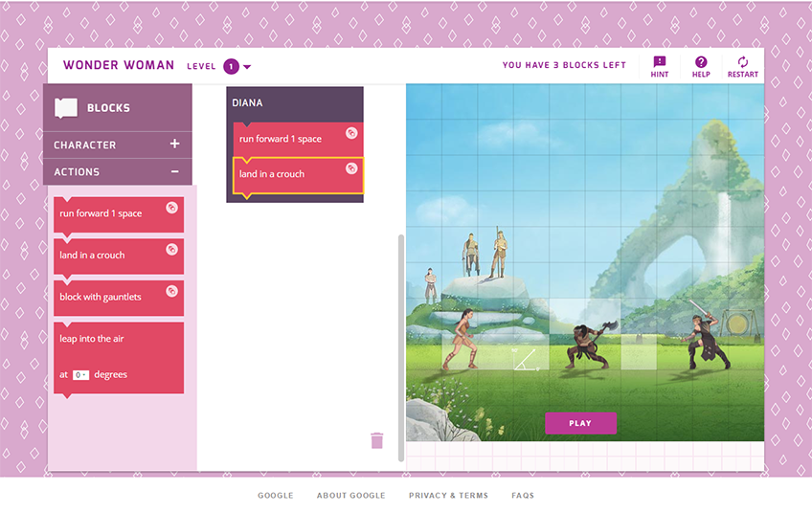Select the palette 'run forward 1 space' block
The height and width of the screenshot is (513, 812).
(x=119, y=214)
